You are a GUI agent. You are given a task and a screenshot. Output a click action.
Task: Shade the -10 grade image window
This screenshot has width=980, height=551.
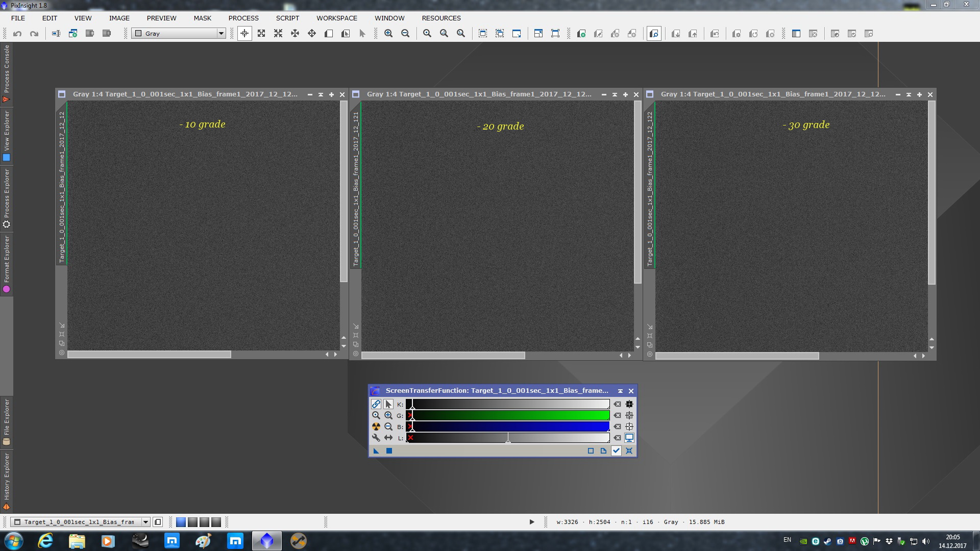coord(321,94)
